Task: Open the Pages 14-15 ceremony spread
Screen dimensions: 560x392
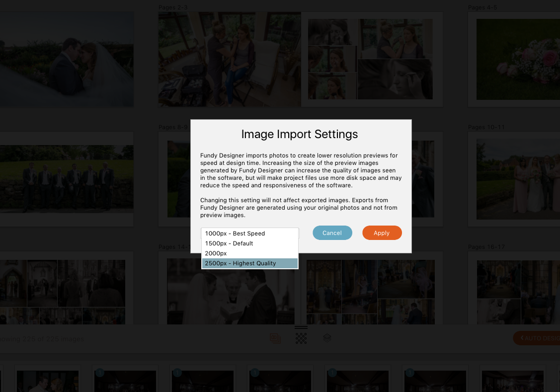Action: pyautogui.click(x=300, y=288)
